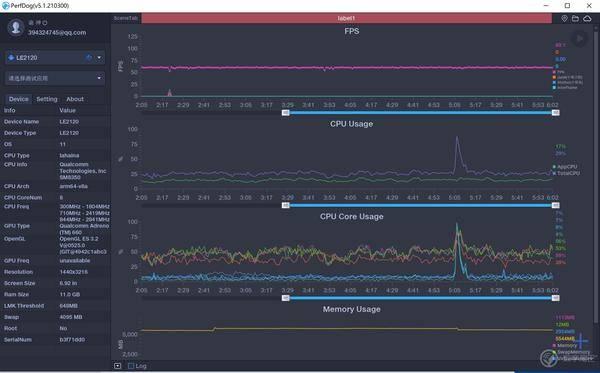Click the CPU CoreNum row label

23,198
